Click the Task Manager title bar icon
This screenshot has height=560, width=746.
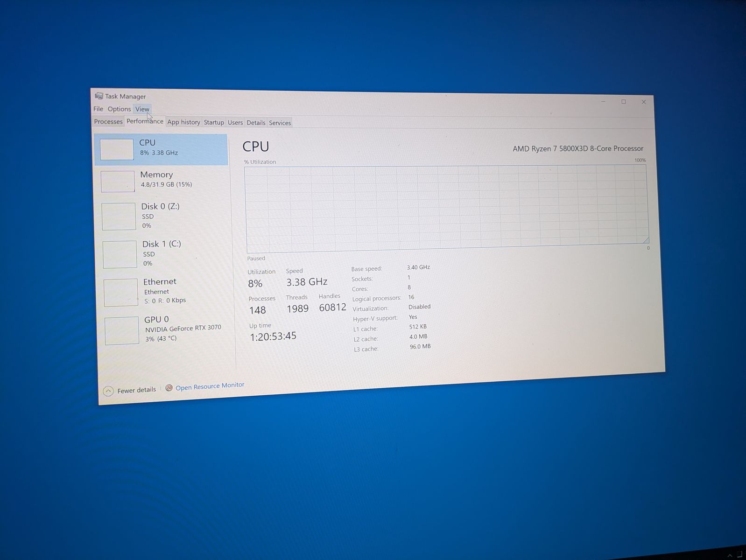[x=99, y=96]
